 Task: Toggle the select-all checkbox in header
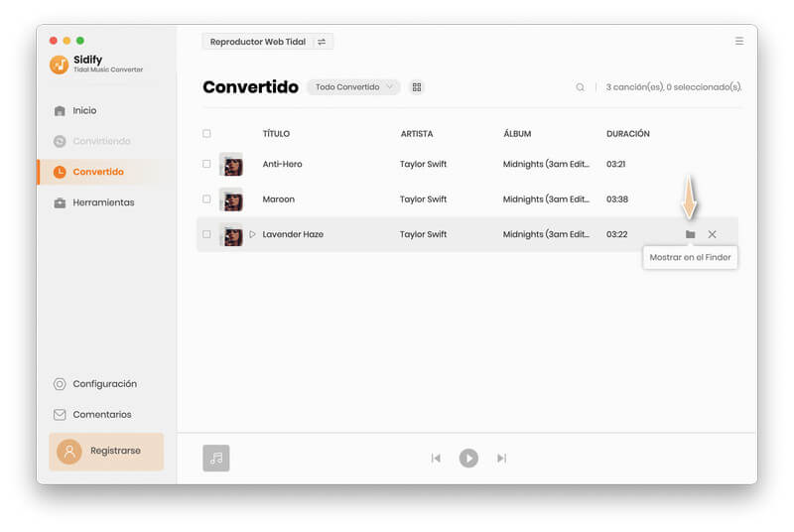pyautogui.click(x=206, y=134)
